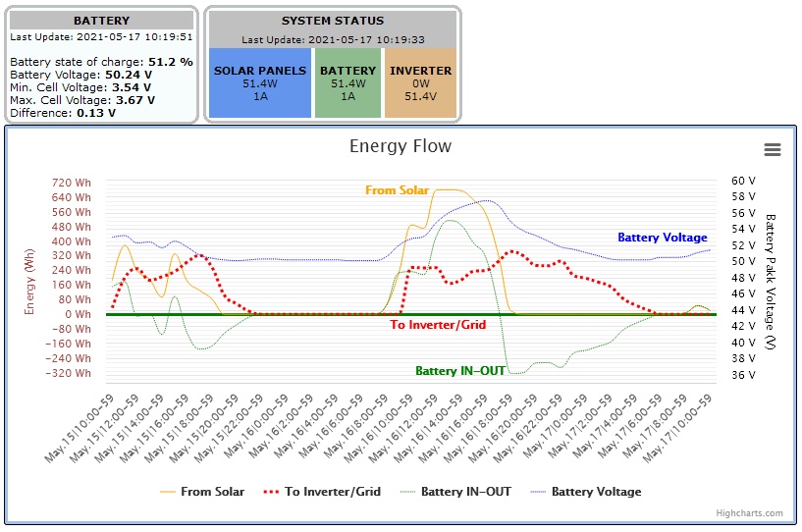Click the 0 Wh axis label

[x=78, y=314]
